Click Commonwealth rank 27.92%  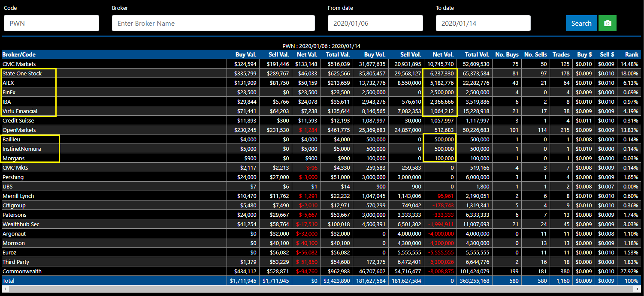click(630, 271)
